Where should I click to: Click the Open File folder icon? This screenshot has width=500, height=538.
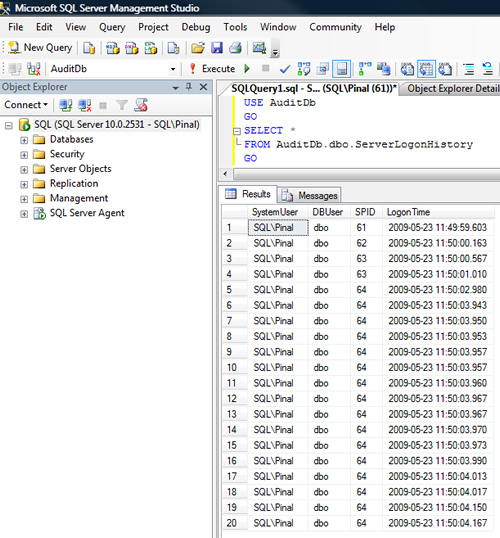pyautogui.click(x=198, y=48)
